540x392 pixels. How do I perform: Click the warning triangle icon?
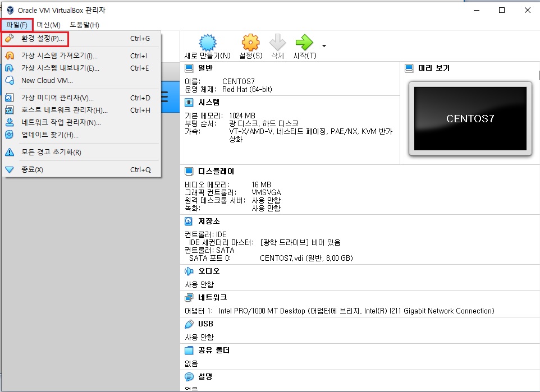tap(10, 152)
